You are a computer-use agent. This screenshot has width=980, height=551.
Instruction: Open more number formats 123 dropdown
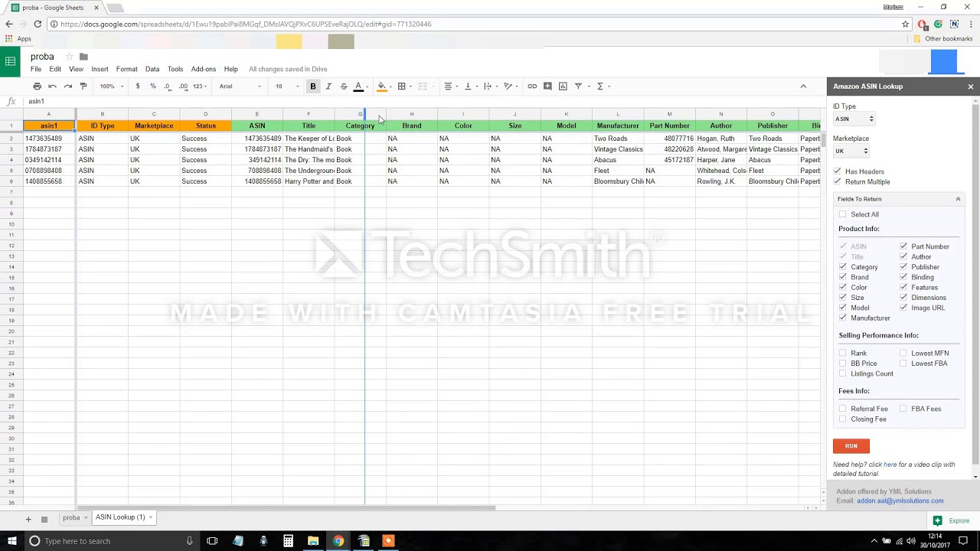coord(201,86)
